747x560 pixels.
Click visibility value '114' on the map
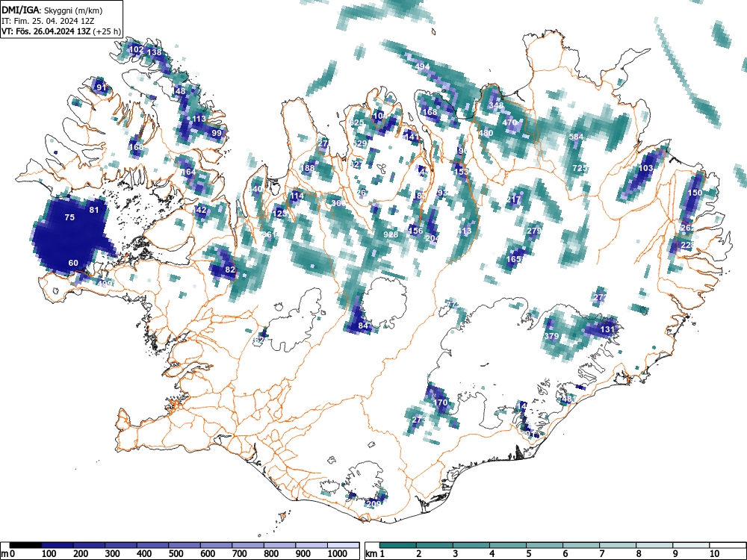pos(297,196)
